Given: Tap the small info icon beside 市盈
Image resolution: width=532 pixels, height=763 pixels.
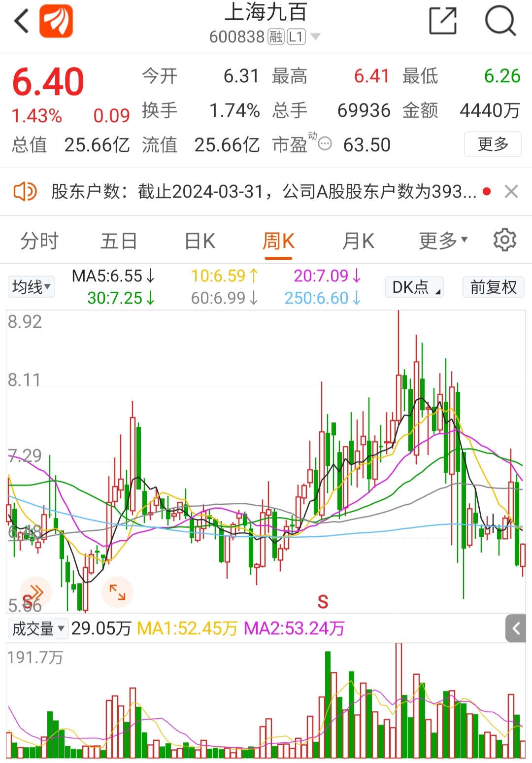Looking at the screenshot, I should [325, 144].
